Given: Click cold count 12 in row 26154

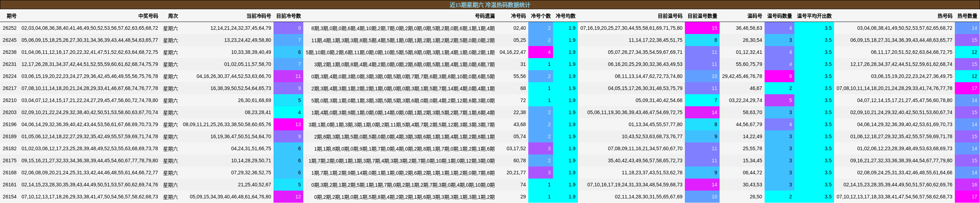Looking at the screenshot, I should click(x=288, y=197).
